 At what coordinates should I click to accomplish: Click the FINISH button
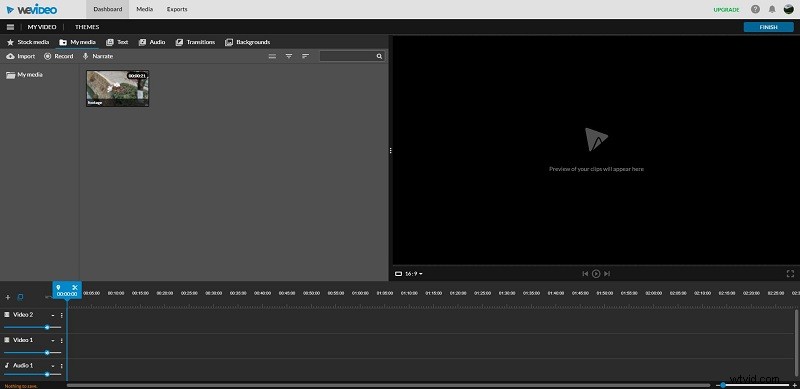tap(768, 27)
